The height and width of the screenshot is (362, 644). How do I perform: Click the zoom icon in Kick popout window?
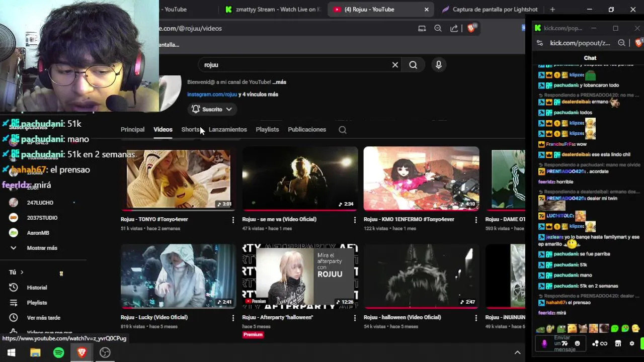(x=622, y=43)
